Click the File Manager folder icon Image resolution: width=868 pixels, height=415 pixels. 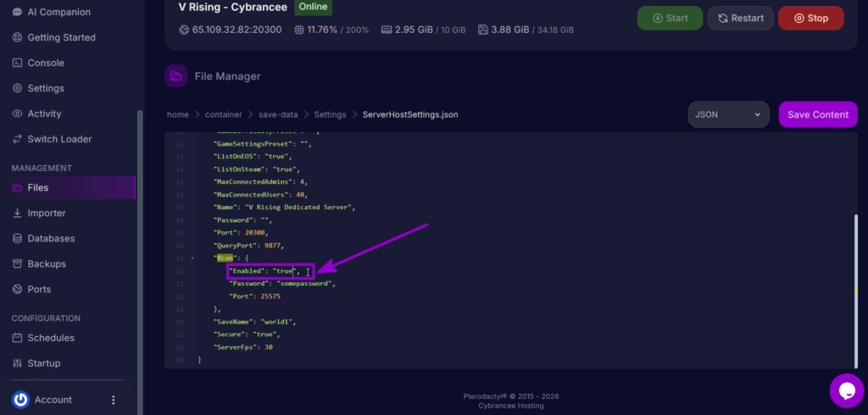coord(176,76)
